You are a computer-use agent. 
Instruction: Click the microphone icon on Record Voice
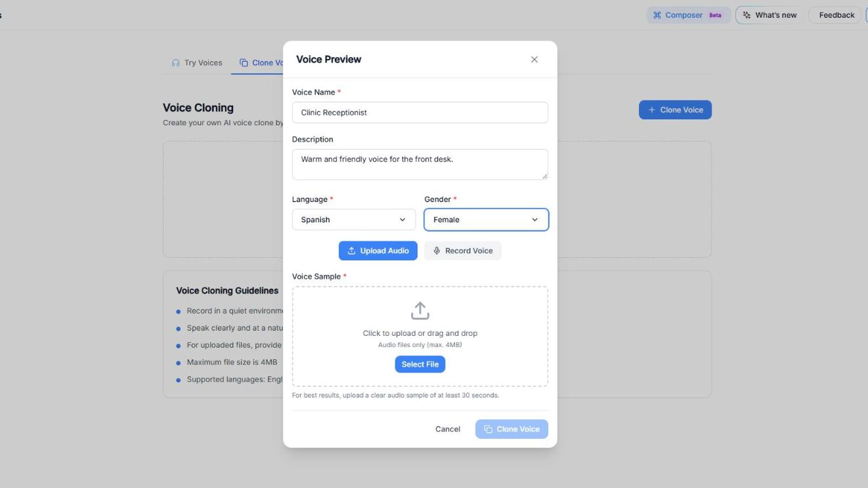point(437,251)
